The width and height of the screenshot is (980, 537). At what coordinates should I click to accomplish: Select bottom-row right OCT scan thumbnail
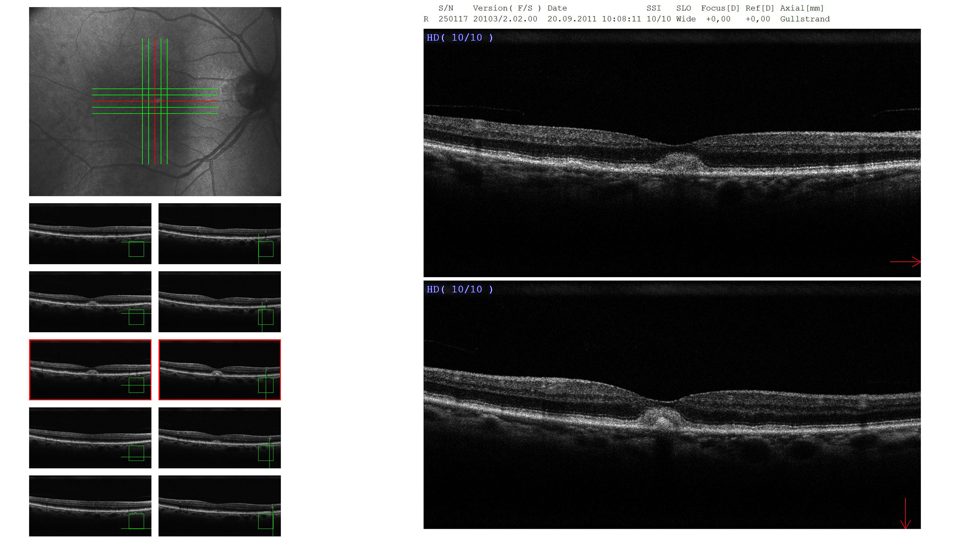220,505
